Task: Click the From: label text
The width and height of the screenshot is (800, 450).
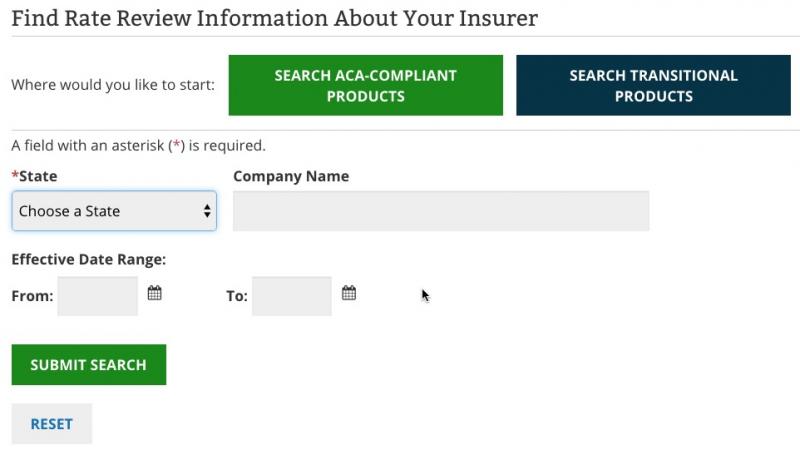Action: (x=32, y=296)
